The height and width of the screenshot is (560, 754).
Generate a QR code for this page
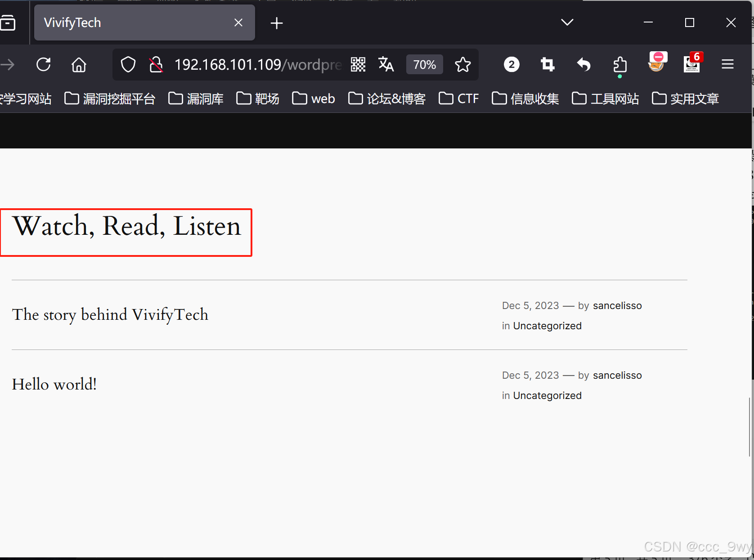pyautogui.click(x=358, y=64)
